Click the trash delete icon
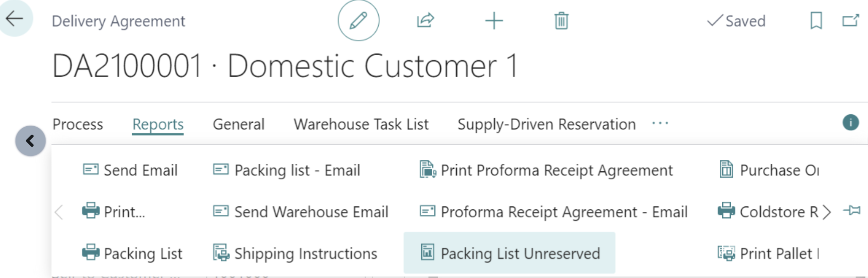Image resolution: width=868 pixels, height=278 pixels. pos(561,21)
